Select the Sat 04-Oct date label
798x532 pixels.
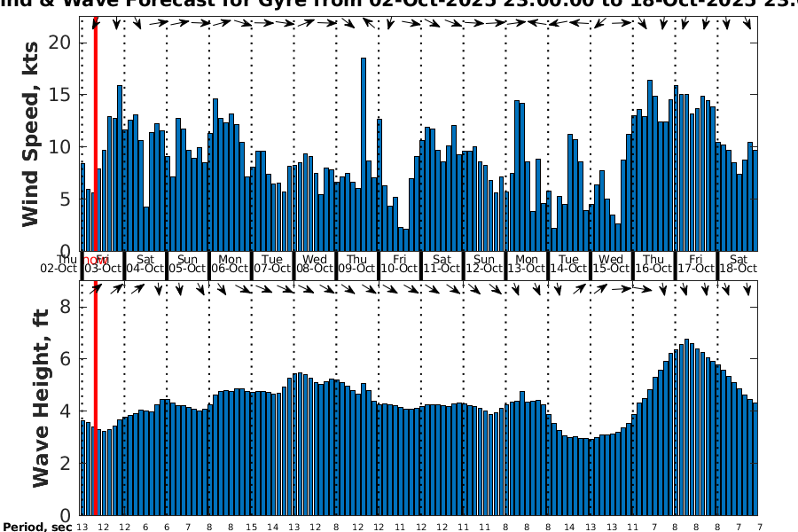145,263
